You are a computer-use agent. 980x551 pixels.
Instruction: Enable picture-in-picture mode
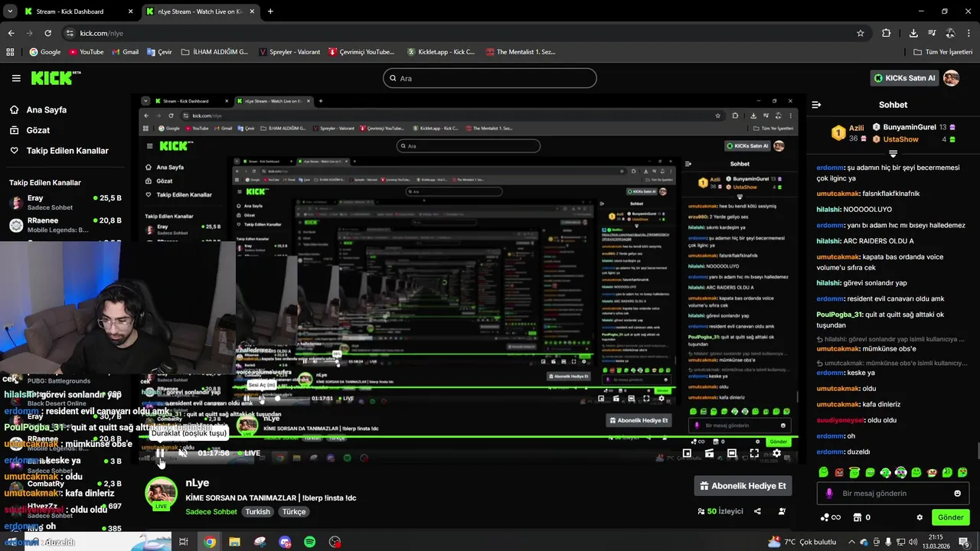click(687, 453)
